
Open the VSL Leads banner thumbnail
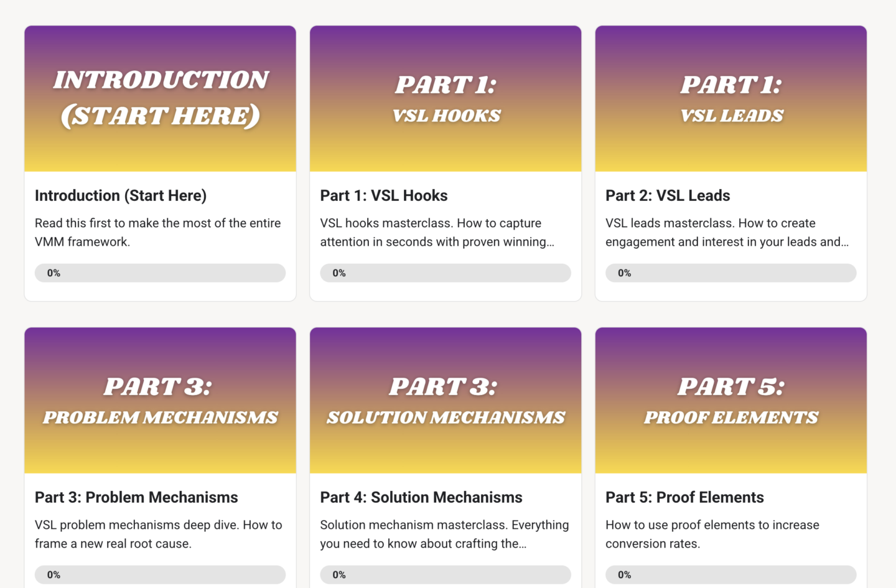[731, 98]
